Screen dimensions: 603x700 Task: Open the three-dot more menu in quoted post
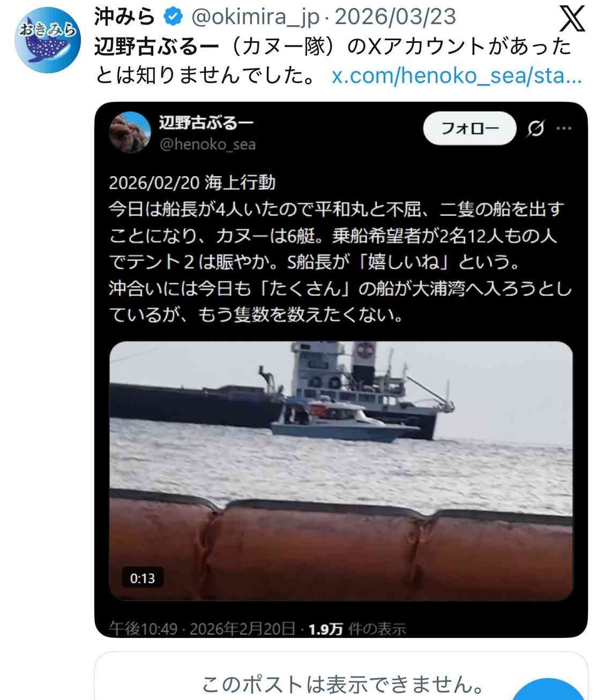coord(563,129)
